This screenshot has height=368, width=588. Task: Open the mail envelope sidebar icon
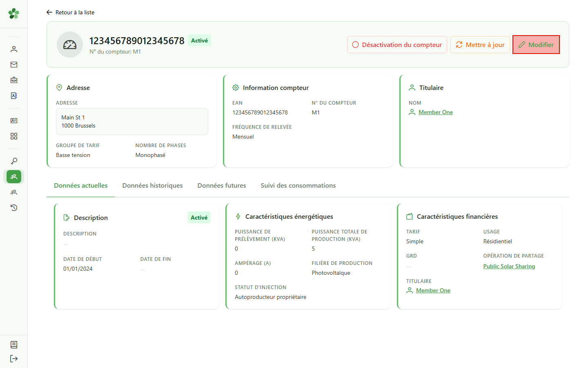[14, 65]
